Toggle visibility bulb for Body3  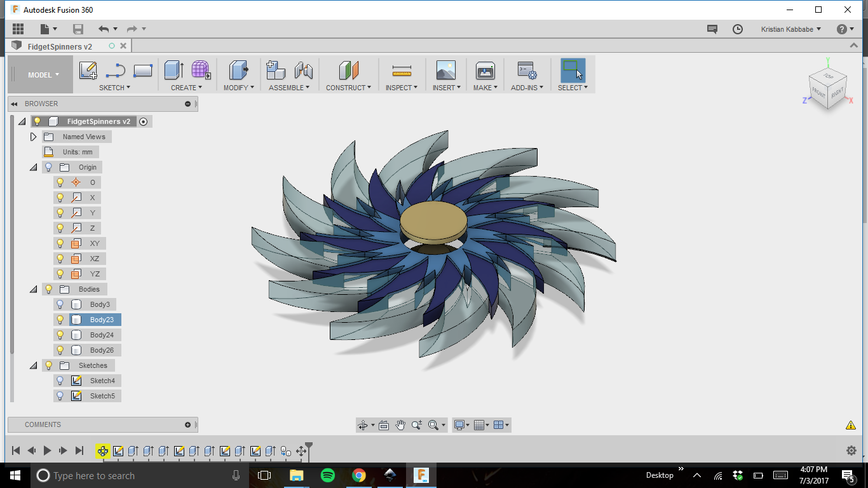point(60,304)
